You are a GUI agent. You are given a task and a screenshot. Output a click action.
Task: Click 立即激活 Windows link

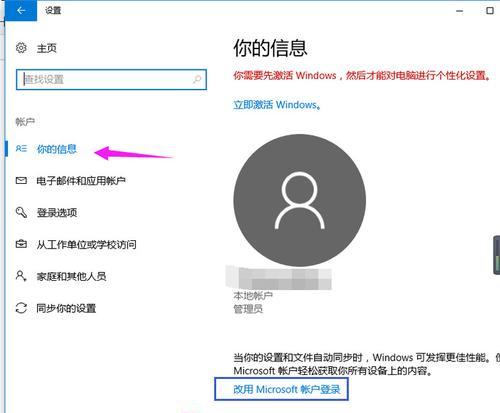[x=277, y=105]
